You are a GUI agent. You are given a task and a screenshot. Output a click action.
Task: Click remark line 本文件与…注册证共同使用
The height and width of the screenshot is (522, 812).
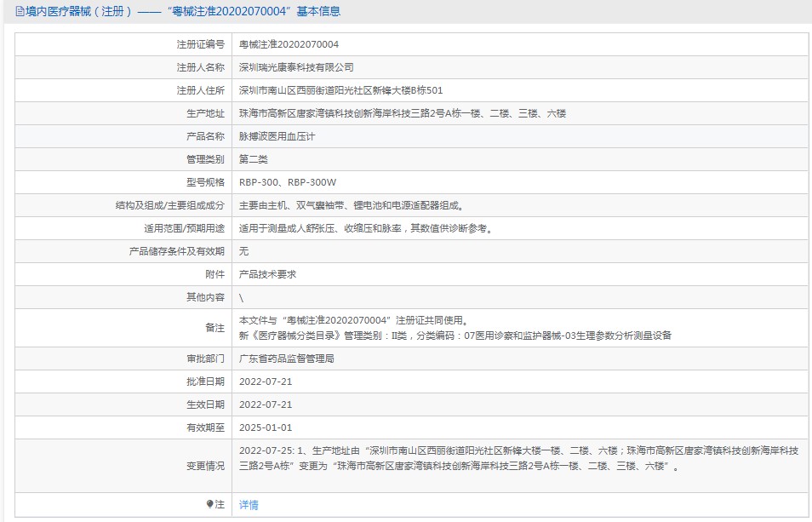tap(355, 320)
